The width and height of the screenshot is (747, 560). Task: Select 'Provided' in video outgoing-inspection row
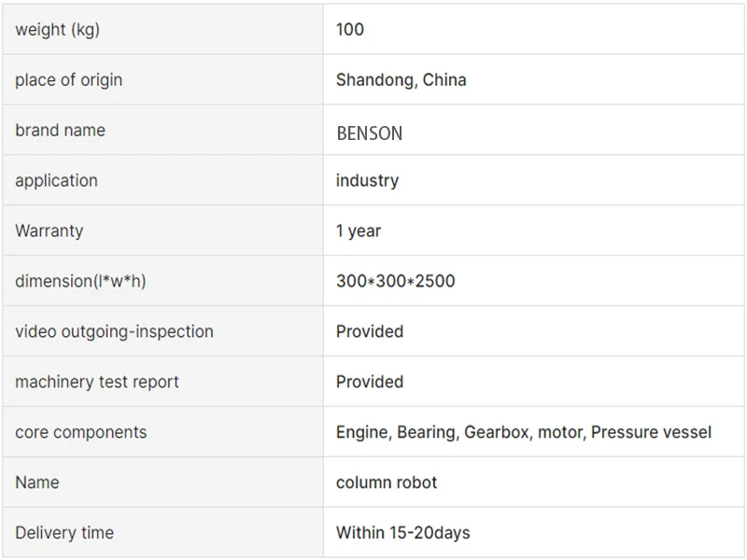coord(370,331)
